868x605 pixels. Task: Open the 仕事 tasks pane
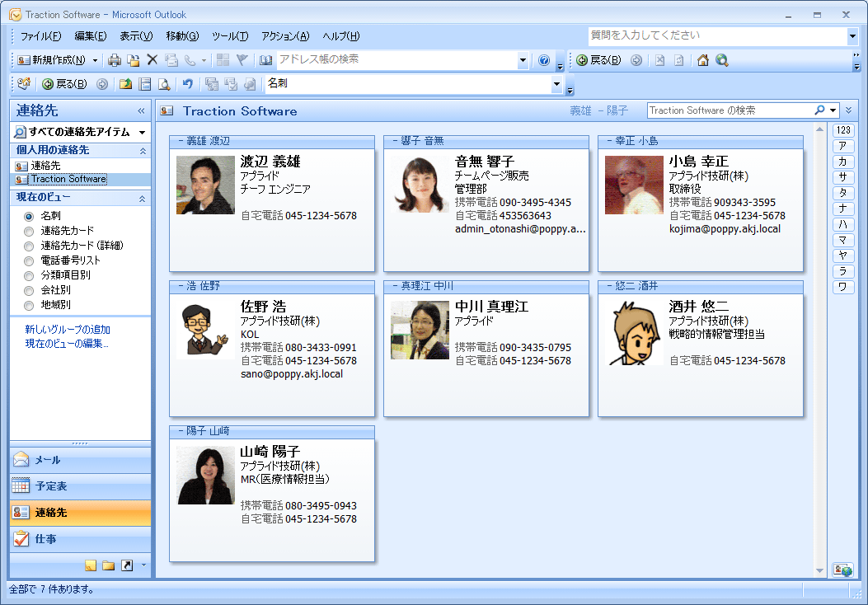(x=80, y=538)
